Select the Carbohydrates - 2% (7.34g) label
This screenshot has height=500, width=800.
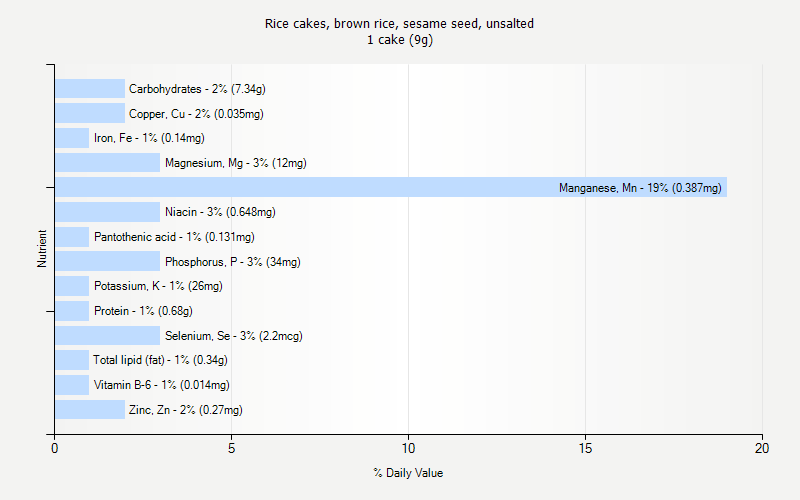pos(197,89)
